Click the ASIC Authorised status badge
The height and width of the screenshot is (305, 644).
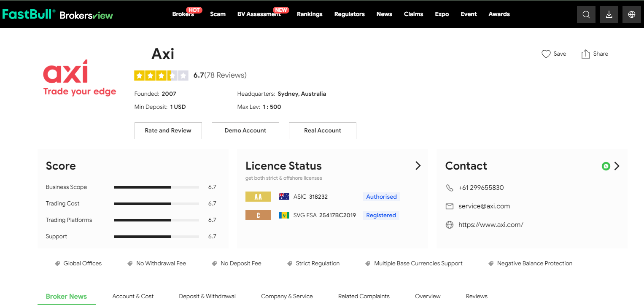coord(381,197)
